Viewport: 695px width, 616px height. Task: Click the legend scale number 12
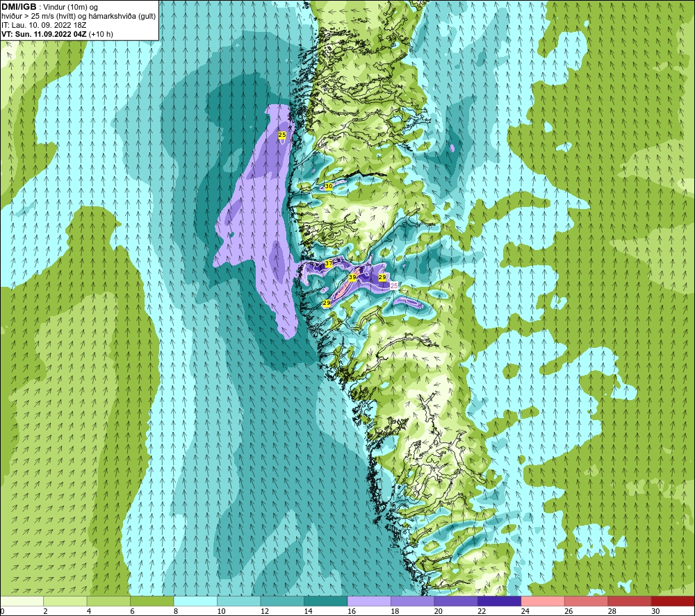(x=265, y=611)
